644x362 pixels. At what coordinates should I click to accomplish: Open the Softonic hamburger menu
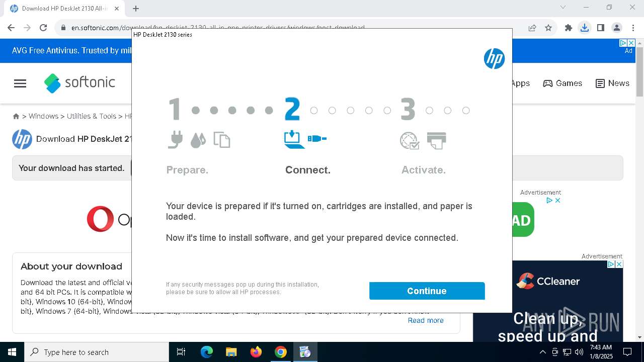click(x=20, y=83)
